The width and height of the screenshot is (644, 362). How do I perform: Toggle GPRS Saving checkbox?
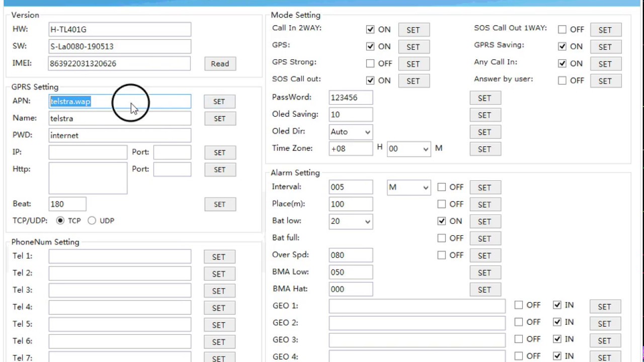point(562,47)
